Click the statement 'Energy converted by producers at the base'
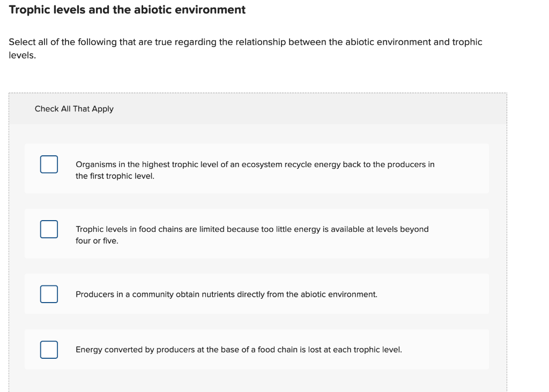Viewport: 549px width, 392px height. pos(239,350)
